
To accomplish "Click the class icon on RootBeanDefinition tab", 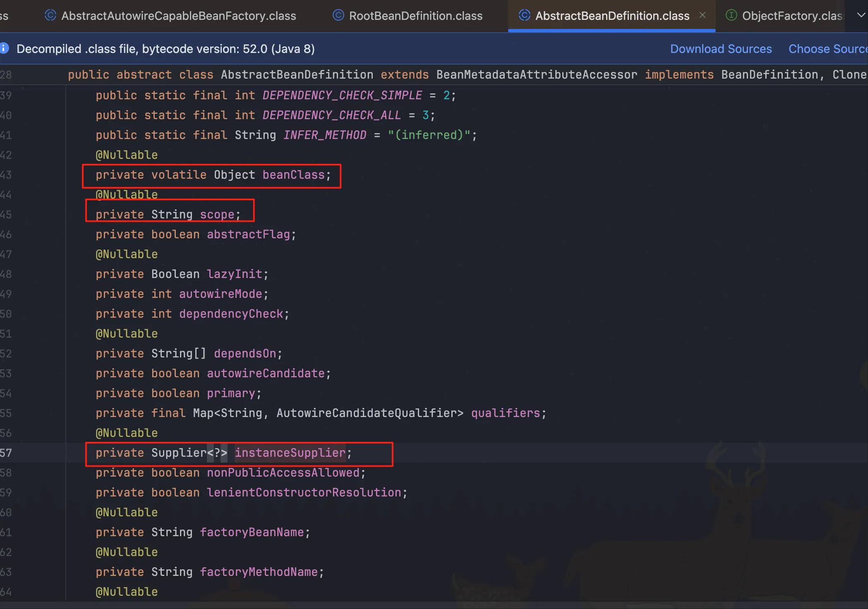I will tap(338, 16).
